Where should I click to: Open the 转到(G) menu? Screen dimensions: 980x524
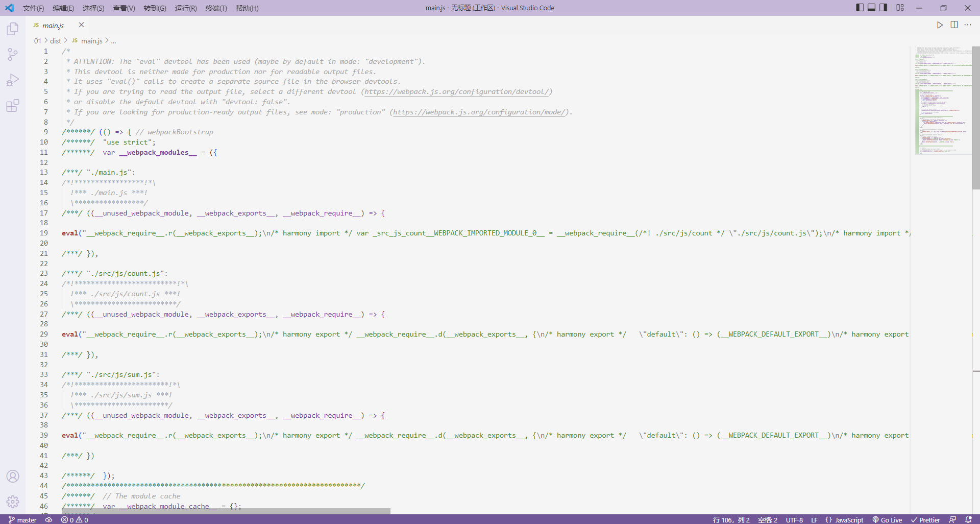coord(155,8)
